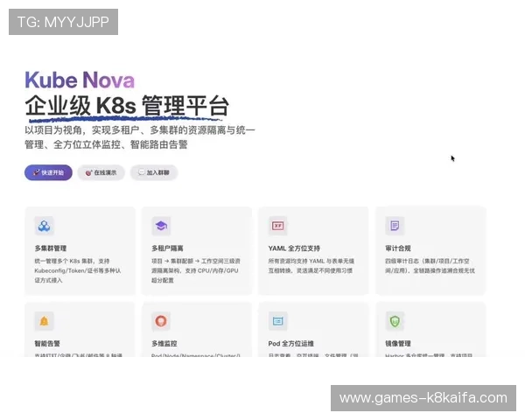
Task: Select the 多集群管理 card title
Action: [51, 248]
